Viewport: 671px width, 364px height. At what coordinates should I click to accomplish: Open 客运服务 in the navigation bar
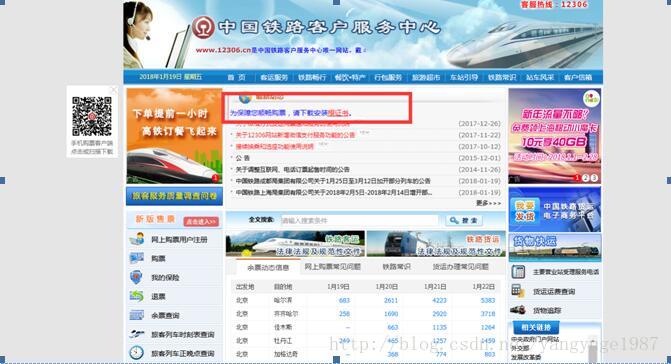point(274,77)
